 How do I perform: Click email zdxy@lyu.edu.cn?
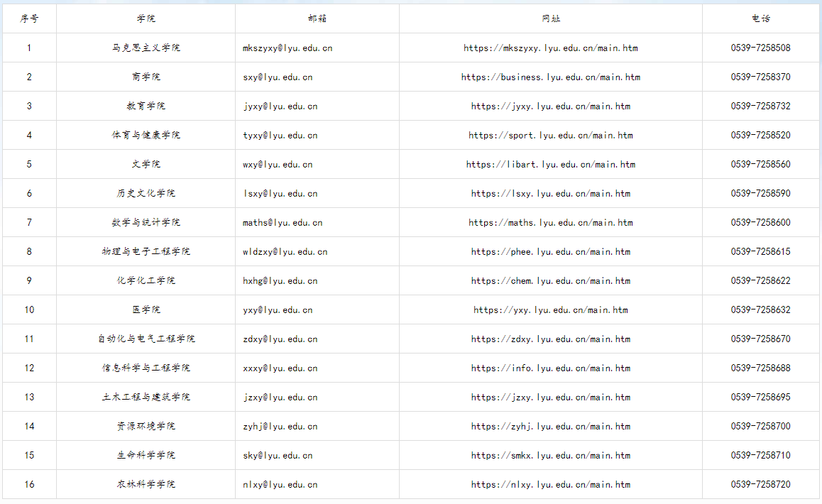pos(280,339)
